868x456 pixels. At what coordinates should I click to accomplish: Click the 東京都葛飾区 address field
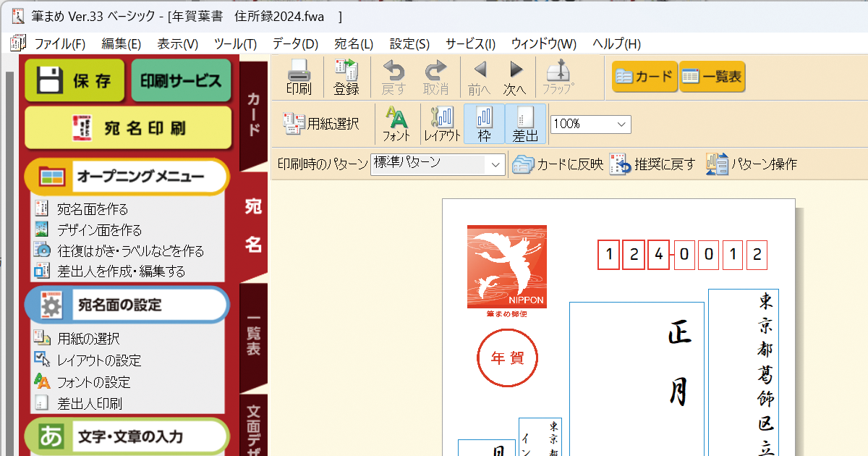pos(744,372)
